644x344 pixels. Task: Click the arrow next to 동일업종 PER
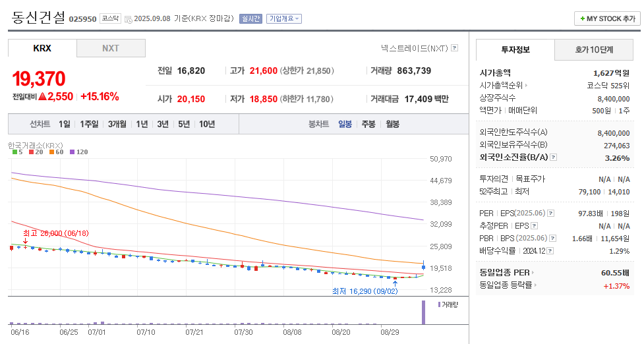533,273
